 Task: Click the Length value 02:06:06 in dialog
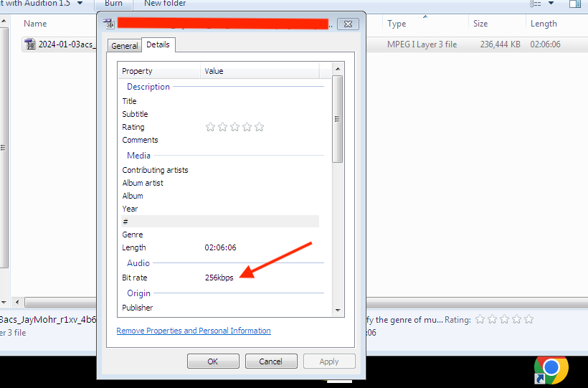click(221, 247)
